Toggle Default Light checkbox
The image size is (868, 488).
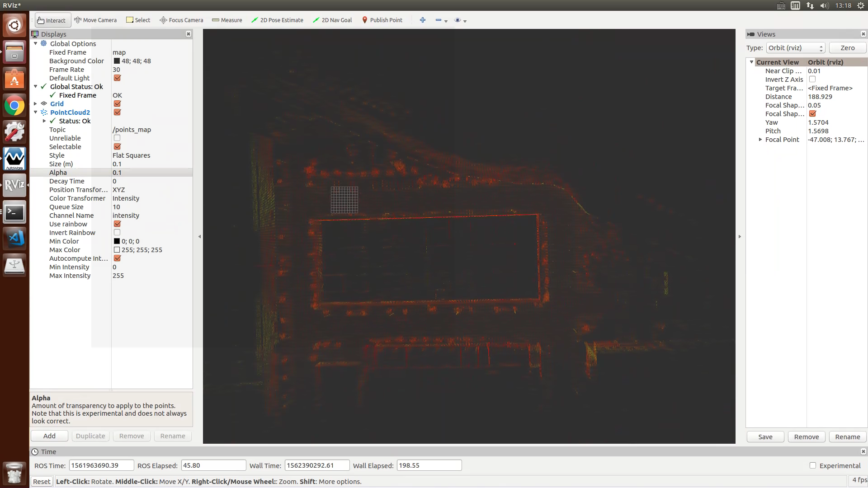point(117,78)
